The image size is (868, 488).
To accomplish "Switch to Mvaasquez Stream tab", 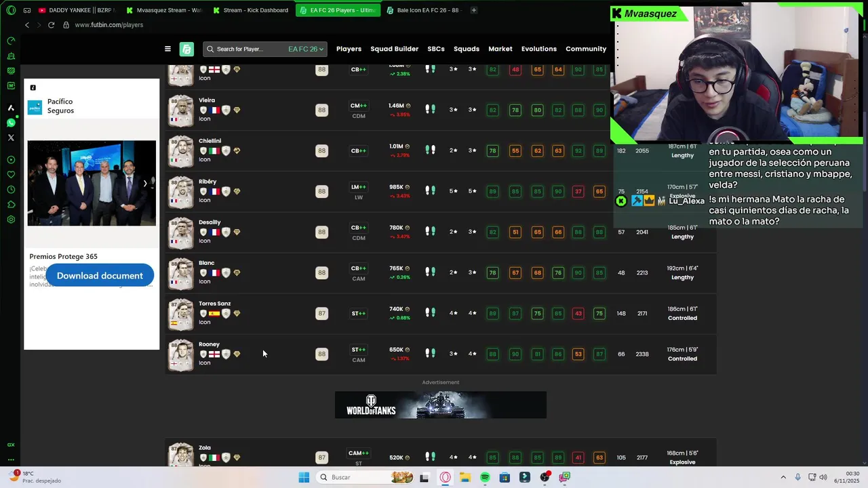I will pos(164,10).
